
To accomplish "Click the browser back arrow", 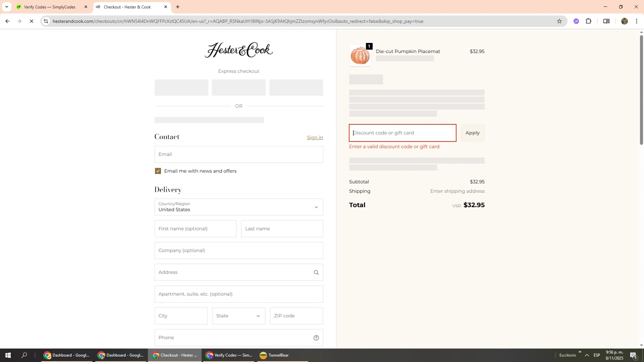I will pyautogui.click(x=7, y=21).
